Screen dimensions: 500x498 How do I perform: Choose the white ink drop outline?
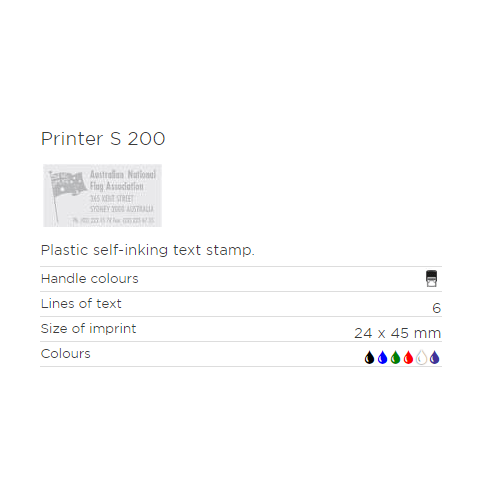pos(421,357)
